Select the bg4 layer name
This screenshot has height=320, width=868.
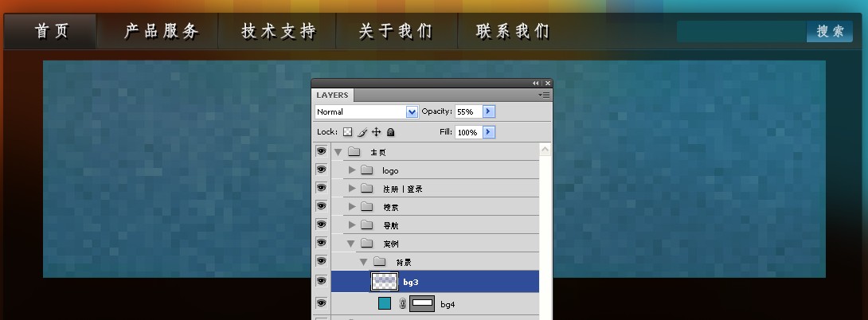click(x=448, y=305)
